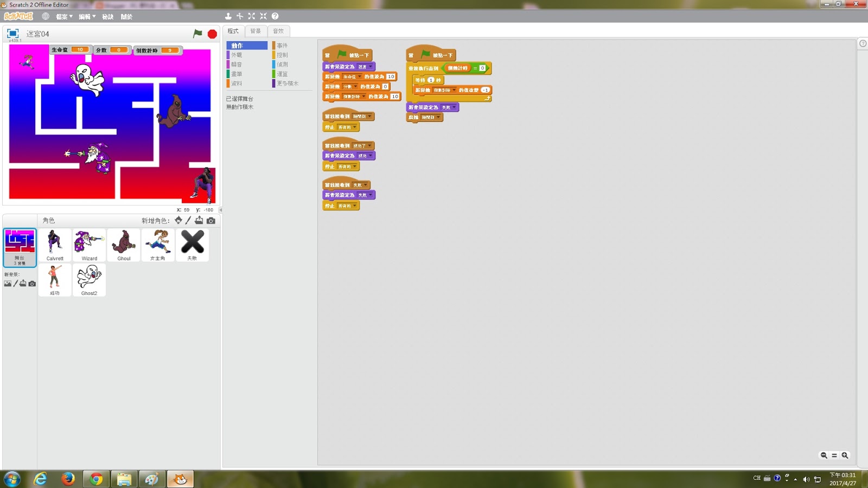Screen dimensions: 868x488
Task: Click wait seconds value field 1
Action: [x=431, y=80]
